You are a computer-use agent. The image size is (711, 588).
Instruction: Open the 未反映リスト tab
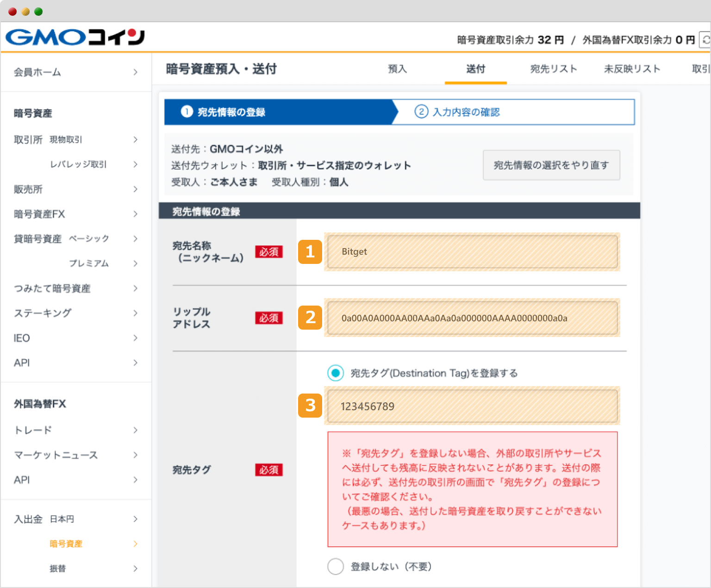click(632, 69)
